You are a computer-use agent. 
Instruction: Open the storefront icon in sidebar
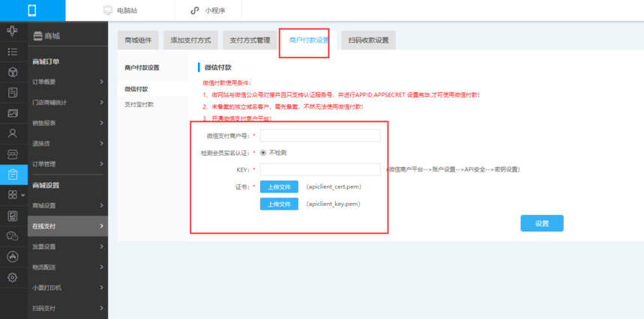[13, 154]
